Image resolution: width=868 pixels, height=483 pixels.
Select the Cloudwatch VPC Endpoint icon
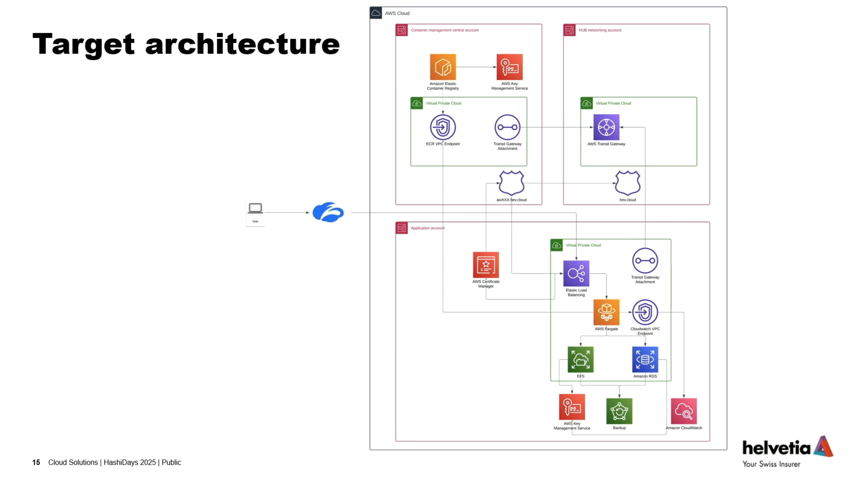(645, 312)
